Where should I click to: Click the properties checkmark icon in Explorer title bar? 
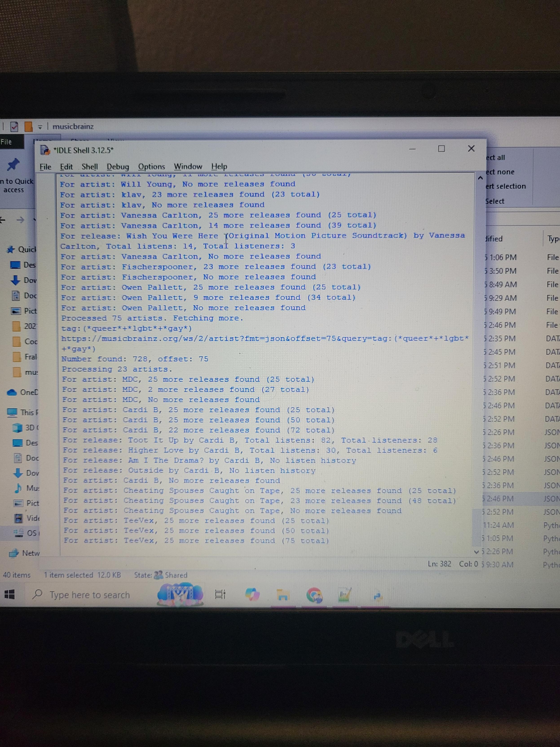tap(14, 127)
